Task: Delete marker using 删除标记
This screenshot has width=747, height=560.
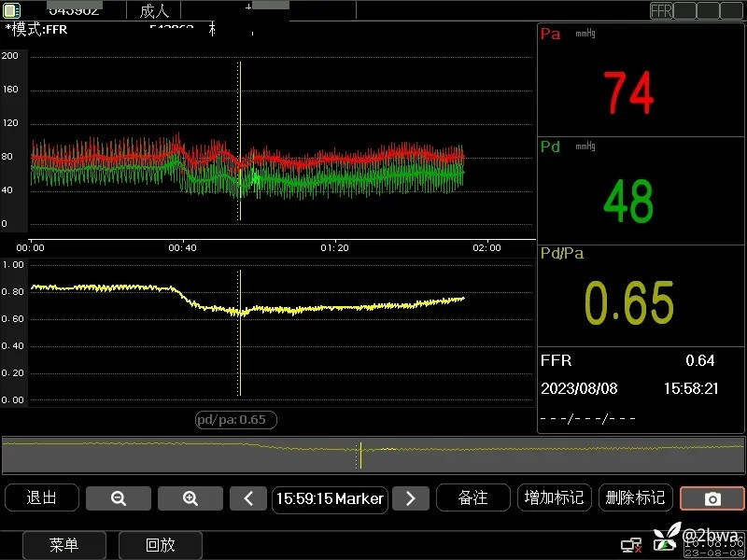Action: pyautogui.click(x=635, y=497)
